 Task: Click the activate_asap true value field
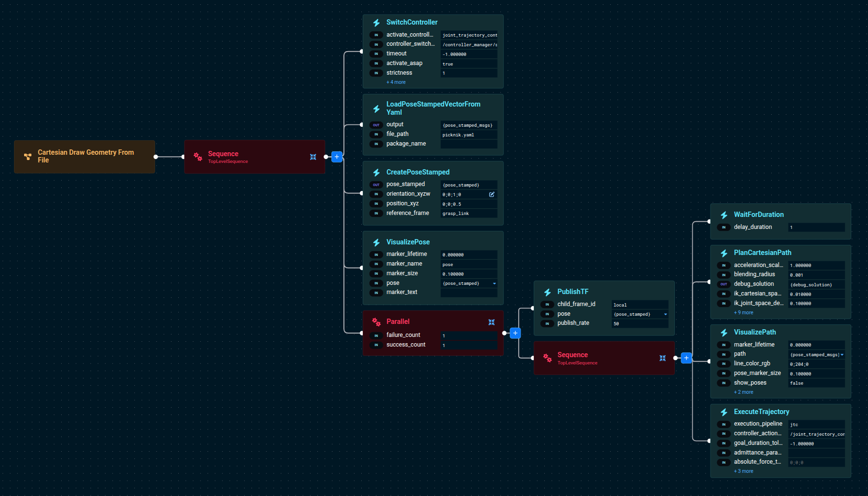coord(469,64)
